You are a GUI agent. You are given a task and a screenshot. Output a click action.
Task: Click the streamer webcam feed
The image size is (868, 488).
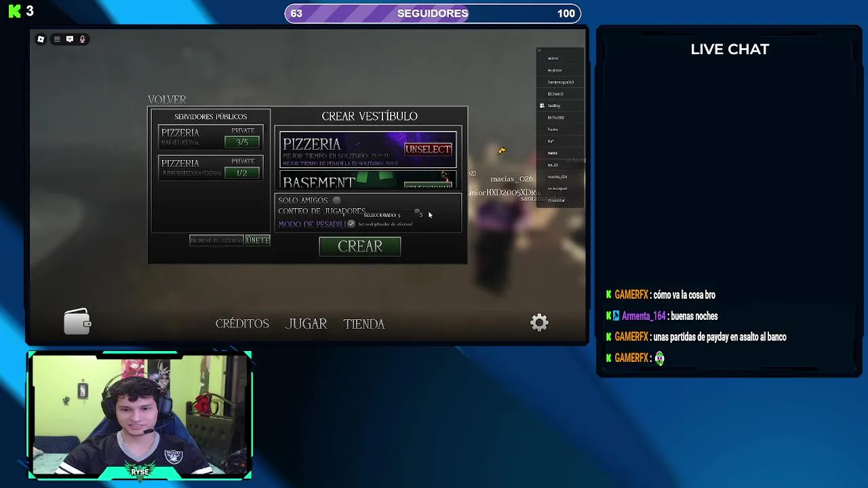click(140, 415)
